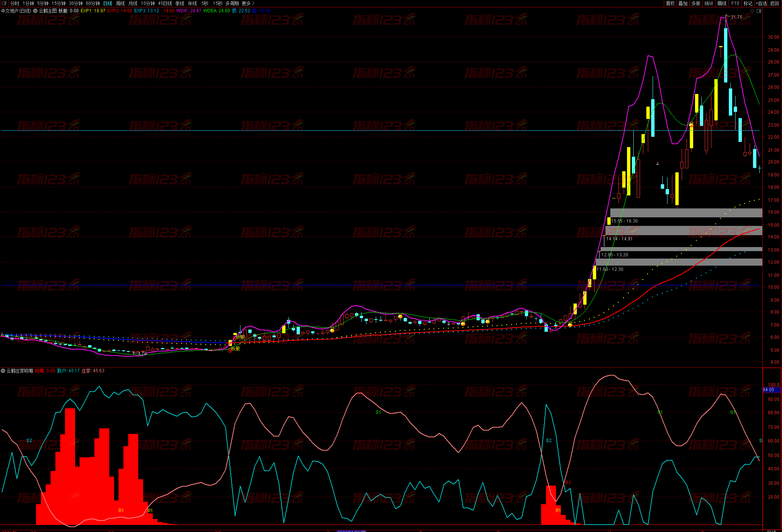This screenshot has height=532, width=782.
Task: Click the leftmost S2 signal marker
Action: pos(29,441)
